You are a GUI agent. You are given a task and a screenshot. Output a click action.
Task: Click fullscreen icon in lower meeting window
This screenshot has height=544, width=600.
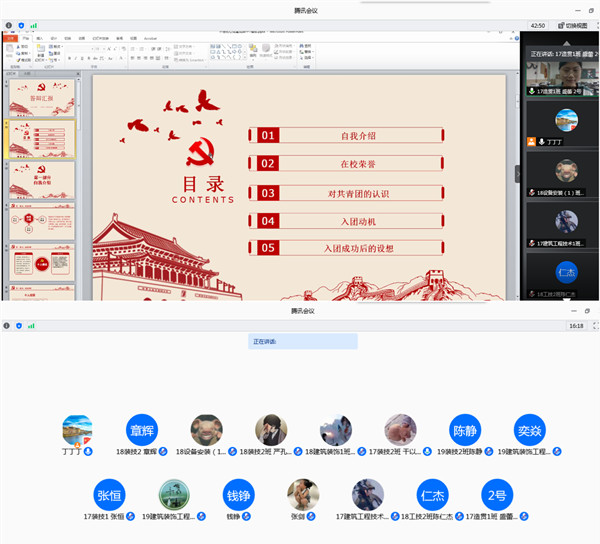[x=596, y=326]
